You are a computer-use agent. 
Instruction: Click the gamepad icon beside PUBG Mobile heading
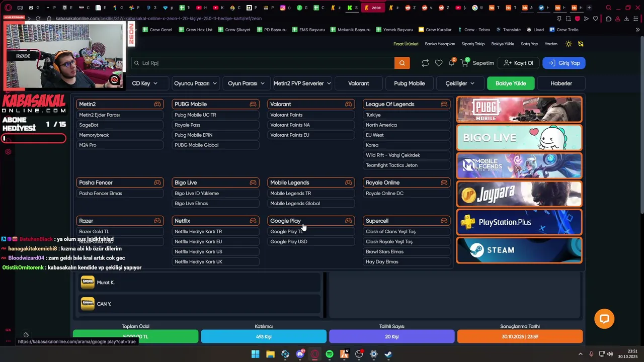click(x=253, y=104)
